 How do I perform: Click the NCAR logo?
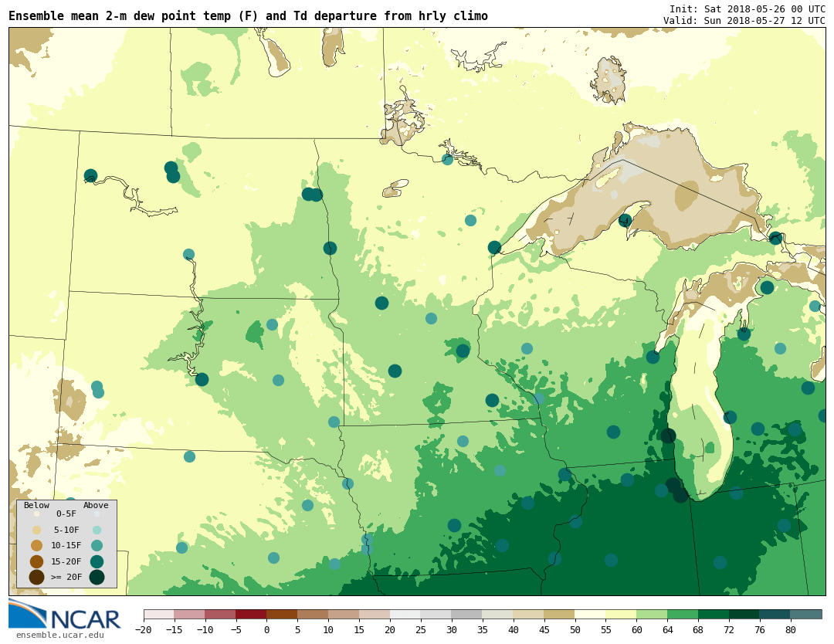(x=65, y=615)
